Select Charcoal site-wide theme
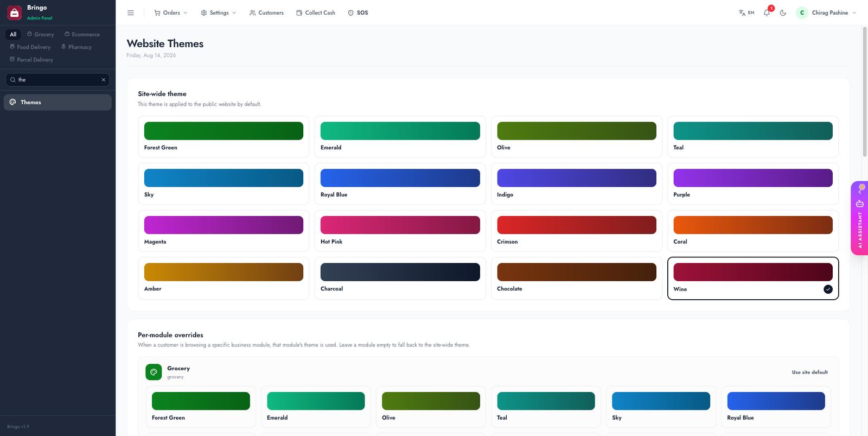This screenshot has height=436, width=868. [400, 278]
